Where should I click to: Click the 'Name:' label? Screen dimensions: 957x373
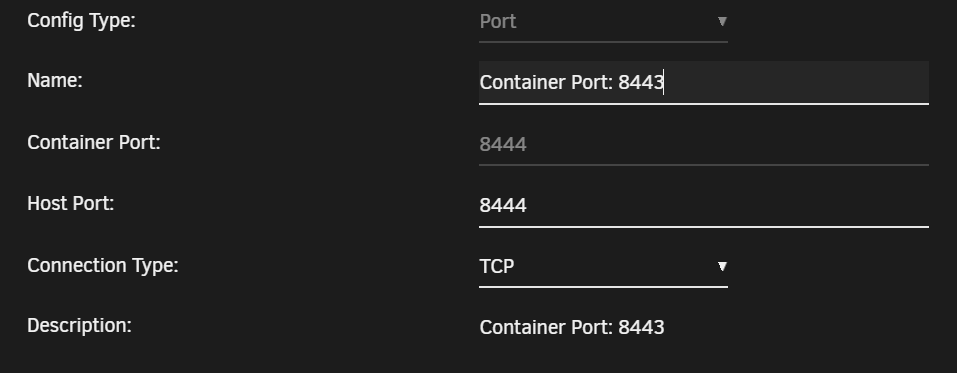point(55,81)
